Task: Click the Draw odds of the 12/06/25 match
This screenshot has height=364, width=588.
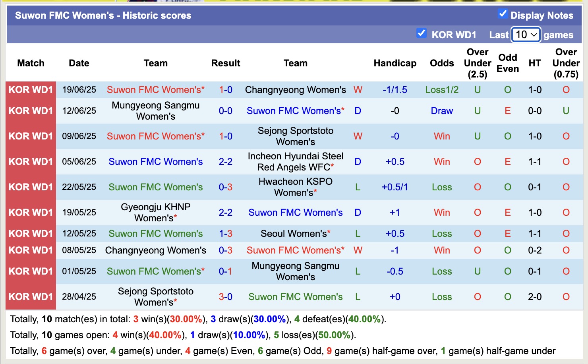Action: pos(441,111)
